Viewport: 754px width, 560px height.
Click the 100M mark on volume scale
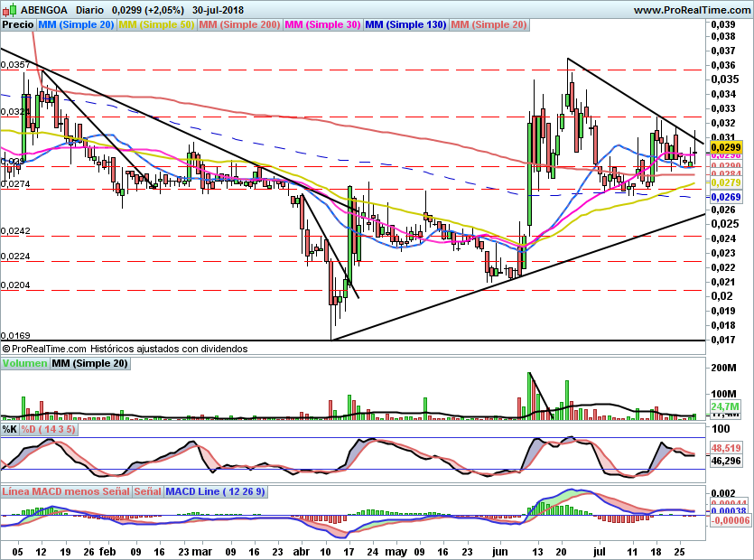723,394
